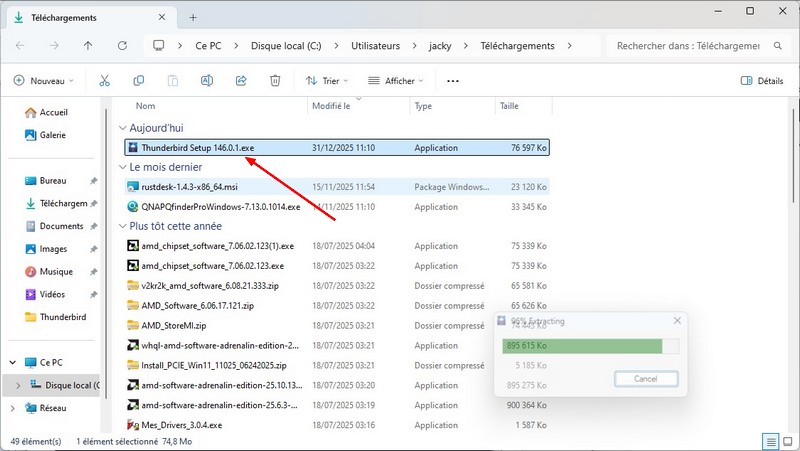Open the three-dots more options menu

point(453,81)
